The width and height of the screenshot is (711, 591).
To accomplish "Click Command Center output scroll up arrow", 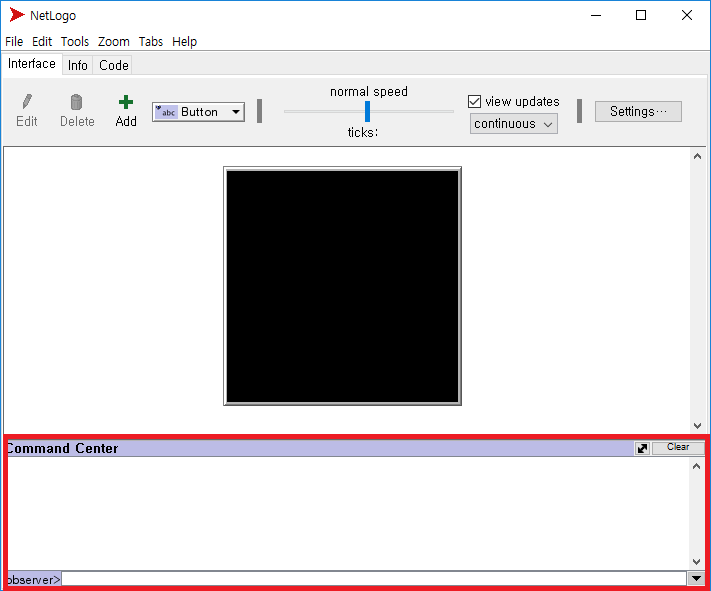I will point(696,466).
